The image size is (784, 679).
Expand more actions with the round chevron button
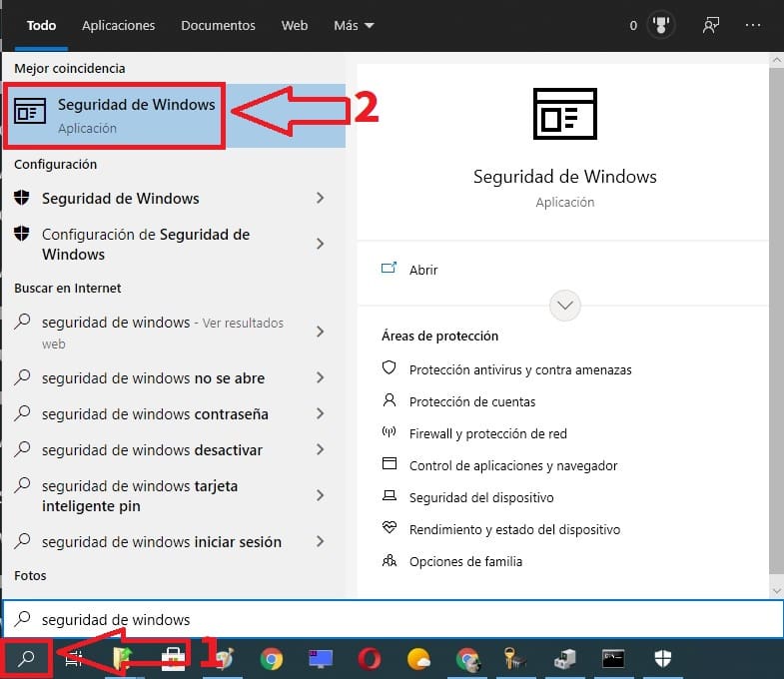pos(565,305)
